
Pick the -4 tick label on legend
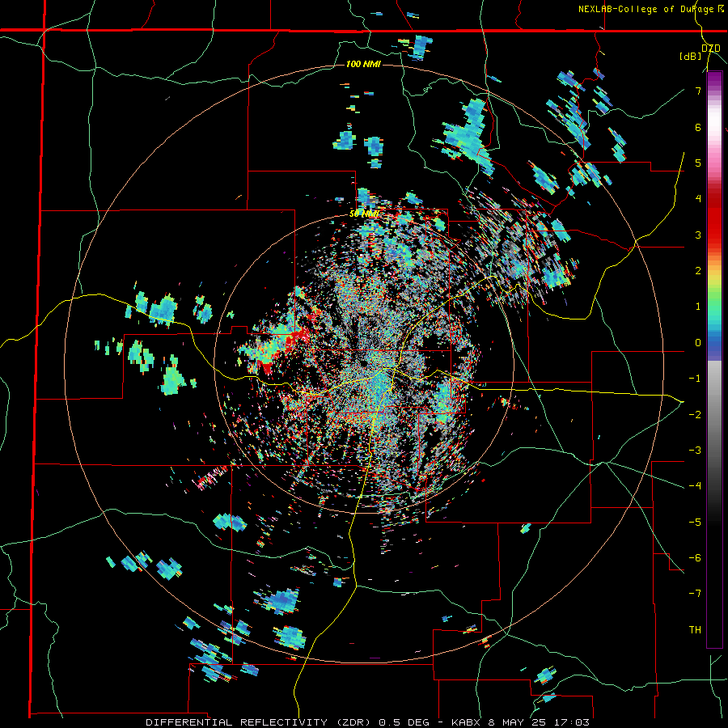695,485
